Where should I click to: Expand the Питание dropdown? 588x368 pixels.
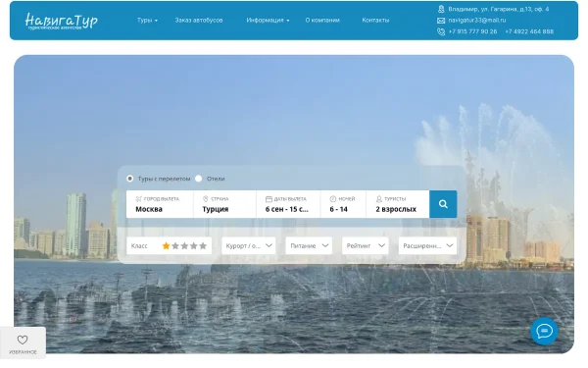(309, 246)
